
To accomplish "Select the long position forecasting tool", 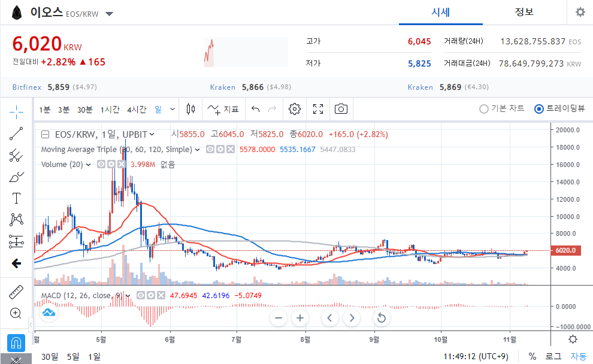I will click(16, 241).
